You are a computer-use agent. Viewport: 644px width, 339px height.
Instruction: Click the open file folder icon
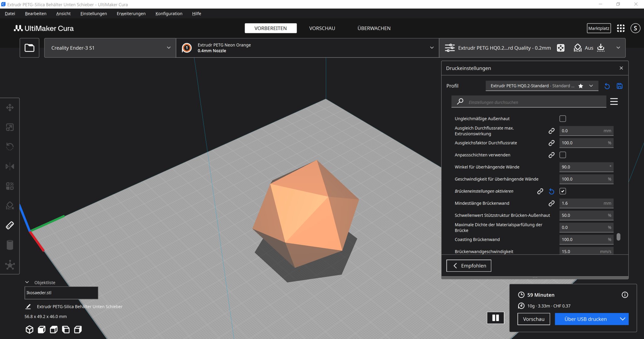(x=30, y=48)
